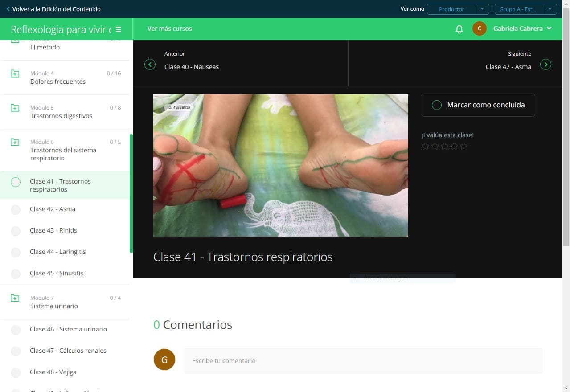Click the notification bell icon

click(x=459, y=29)
